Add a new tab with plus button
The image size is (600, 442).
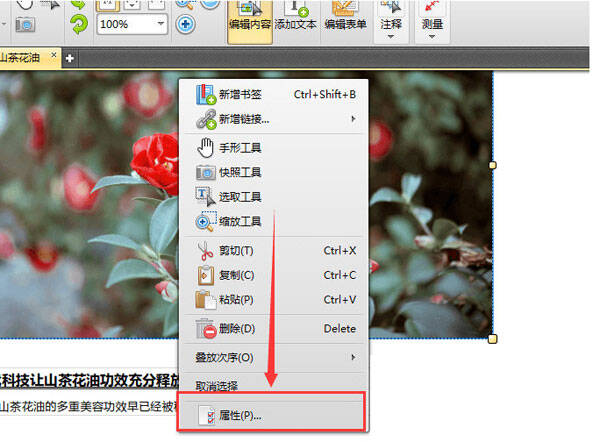tap(70, 58)
